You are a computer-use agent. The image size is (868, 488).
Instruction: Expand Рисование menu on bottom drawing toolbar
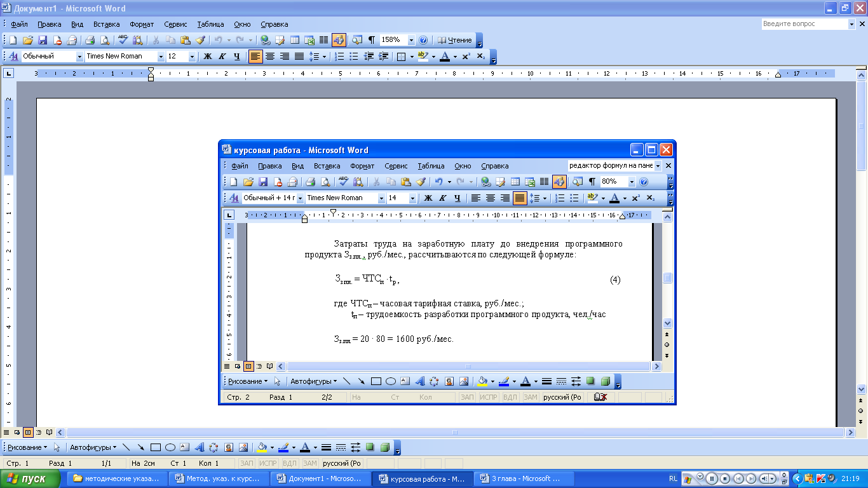pos(26,447)
